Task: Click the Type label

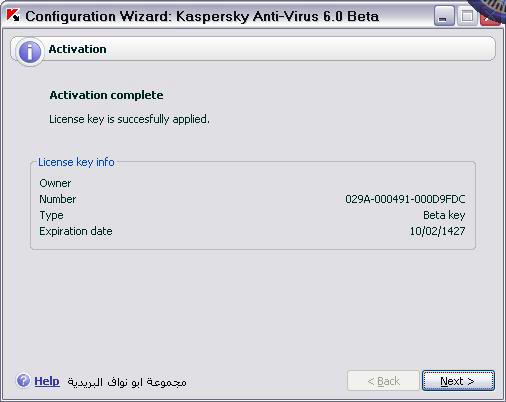Action: pyautogui.click(x=51, y=215)
